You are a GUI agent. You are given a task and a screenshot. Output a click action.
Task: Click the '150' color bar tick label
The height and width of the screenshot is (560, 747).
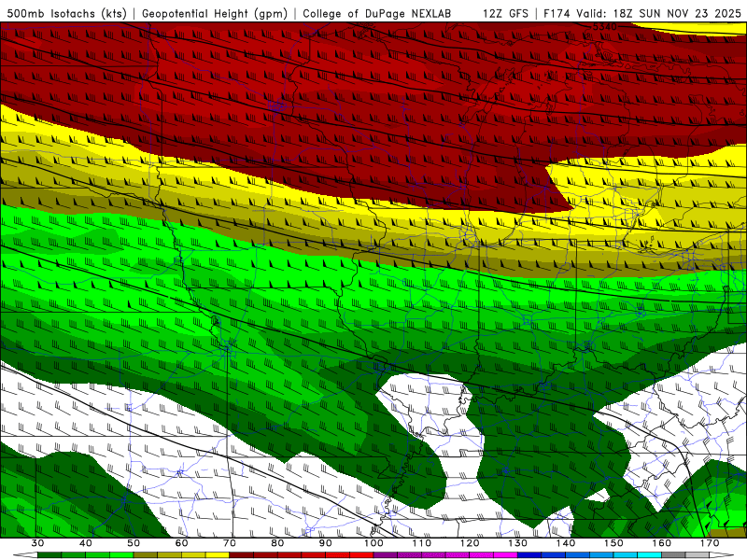coord(613,543)
